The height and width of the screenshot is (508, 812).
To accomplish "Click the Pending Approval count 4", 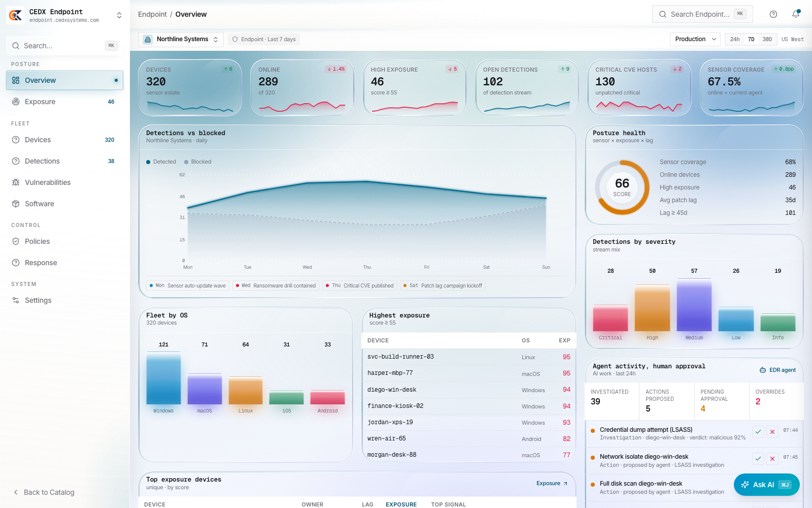I will pyautogui.click(x=703, y=408).
